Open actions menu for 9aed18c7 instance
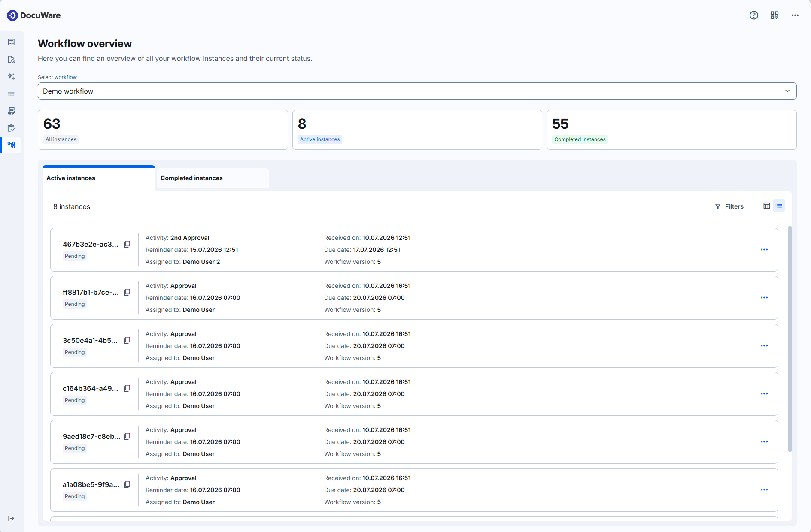The width and height of the screenshot is (811, 532). click(x=764, y=442)
